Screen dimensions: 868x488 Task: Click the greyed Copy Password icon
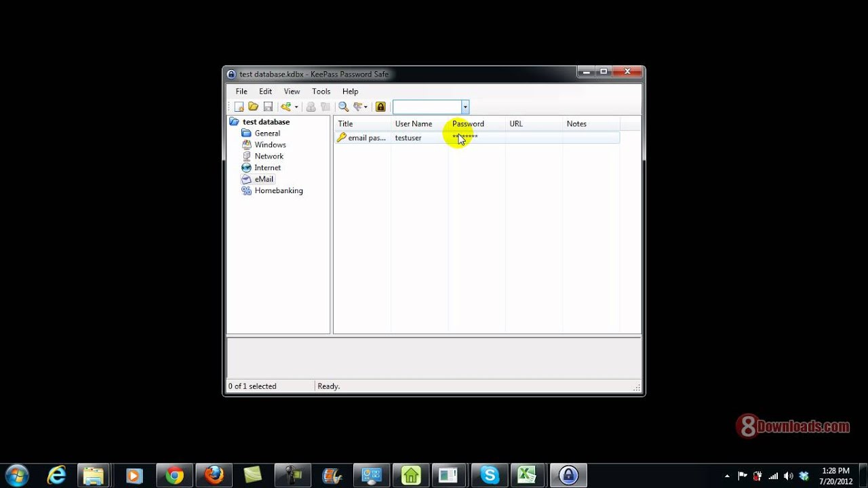click(x=325, y=106)
